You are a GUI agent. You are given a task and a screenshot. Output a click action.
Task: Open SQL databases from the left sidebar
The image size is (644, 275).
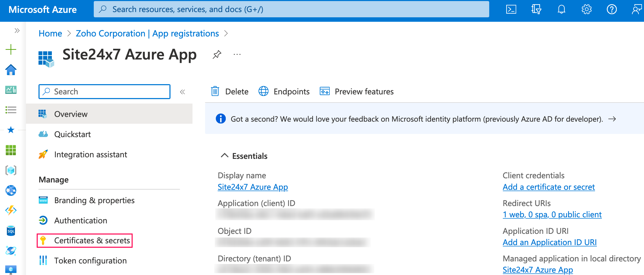(x=11, y=231)
